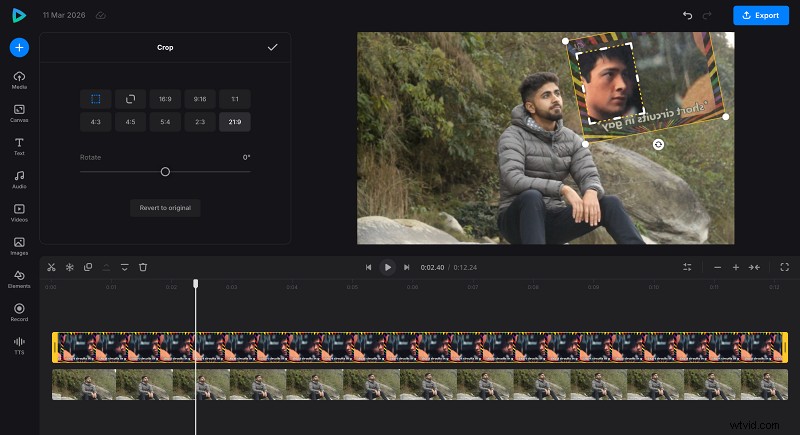Click Revert to original button
Image resolution: width=800 pixels, height=435 pixels.
(x=165, y=208)
